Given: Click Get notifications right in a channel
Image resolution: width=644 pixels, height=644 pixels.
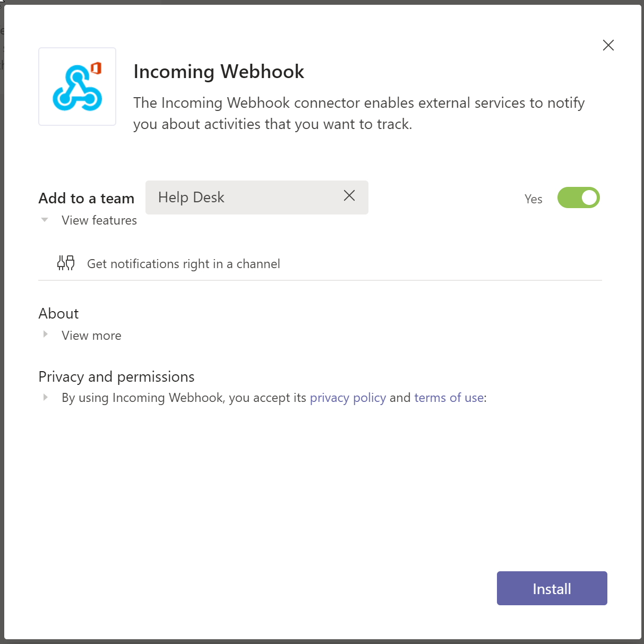Looking at the screenshot, I should pos(183,264).
